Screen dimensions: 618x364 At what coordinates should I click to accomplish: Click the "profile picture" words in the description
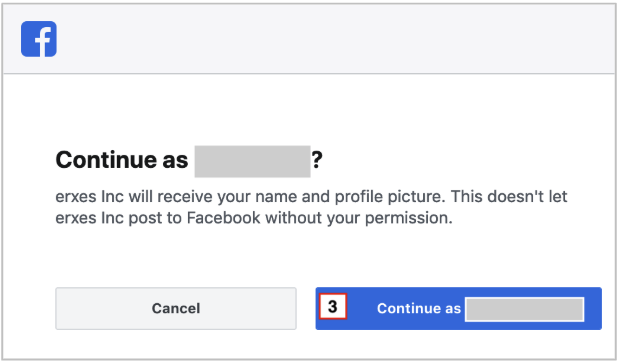(389, 197)
